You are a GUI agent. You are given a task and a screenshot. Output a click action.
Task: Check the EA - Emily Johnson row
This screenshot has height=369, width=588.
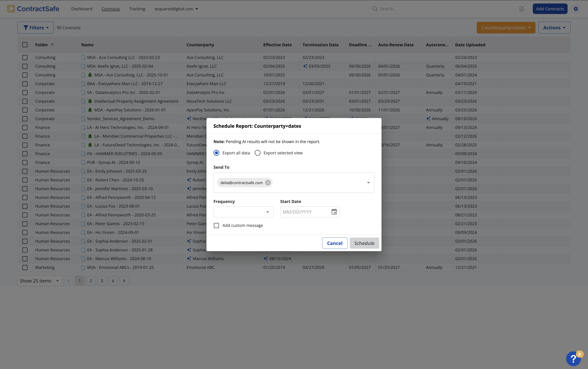(x=25, y=171)
